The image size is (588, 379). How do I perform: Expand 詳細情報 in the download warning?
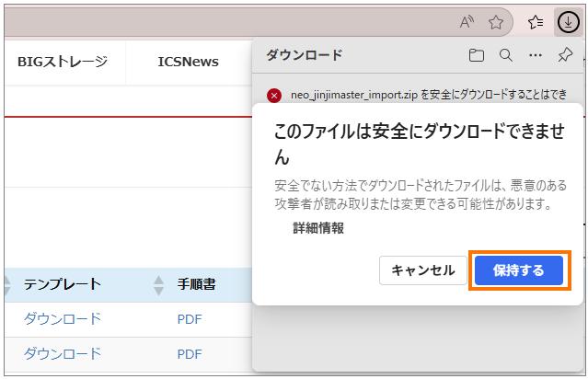317,228
